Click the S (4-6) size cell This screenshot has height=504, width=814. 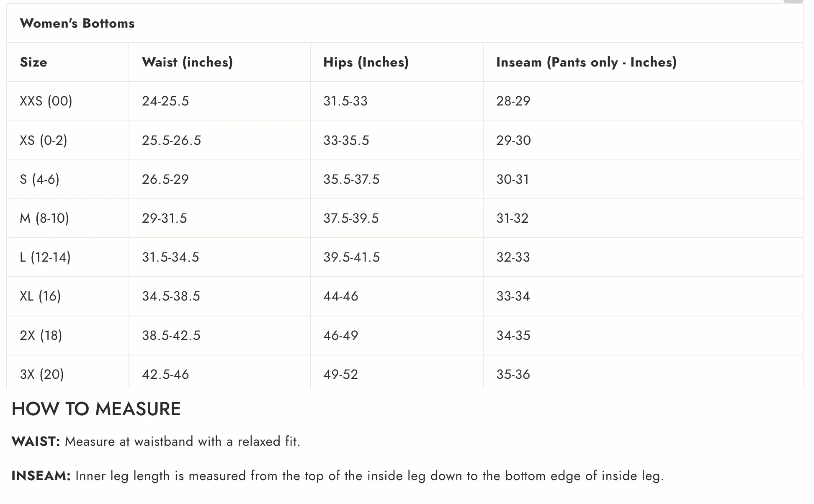(x=40, y=179)
